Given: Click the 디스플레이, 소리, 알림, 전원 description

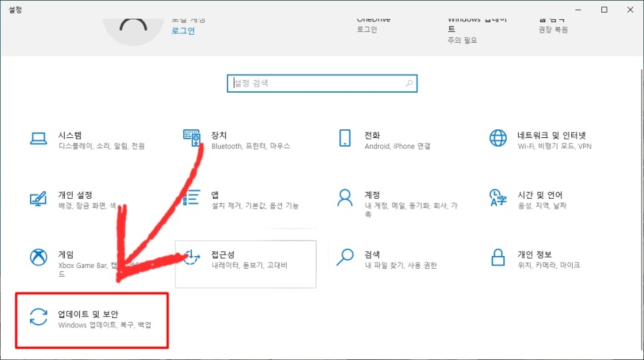Looking at the screenshot, I should coord(101,146).
